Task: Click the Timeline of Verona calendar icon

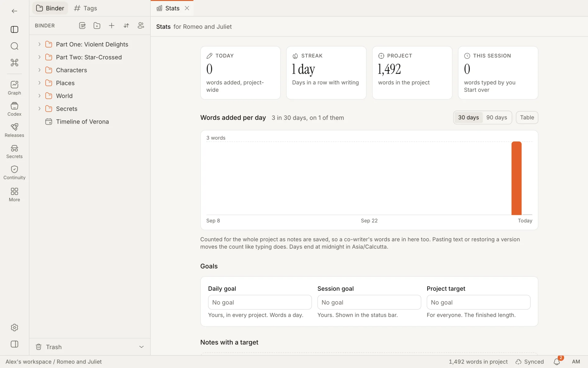Action: pyautogui.click(x=49, y=122)
